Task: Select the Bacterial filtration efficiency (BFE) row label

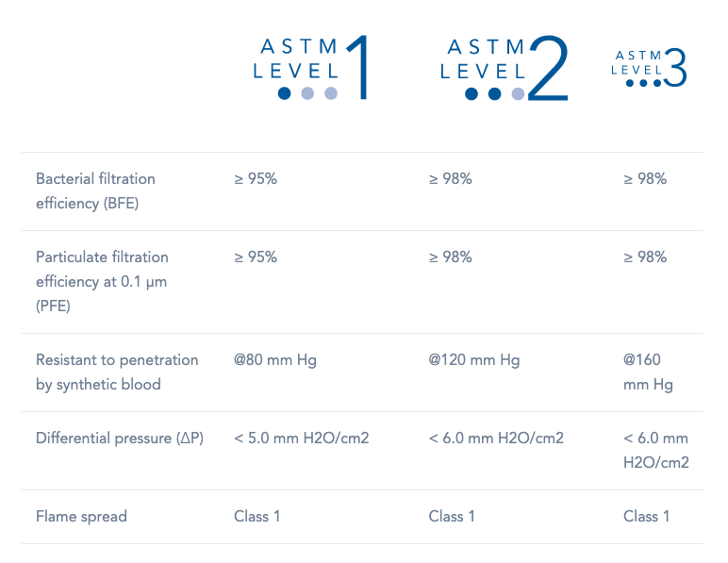Action: point(95,190)
